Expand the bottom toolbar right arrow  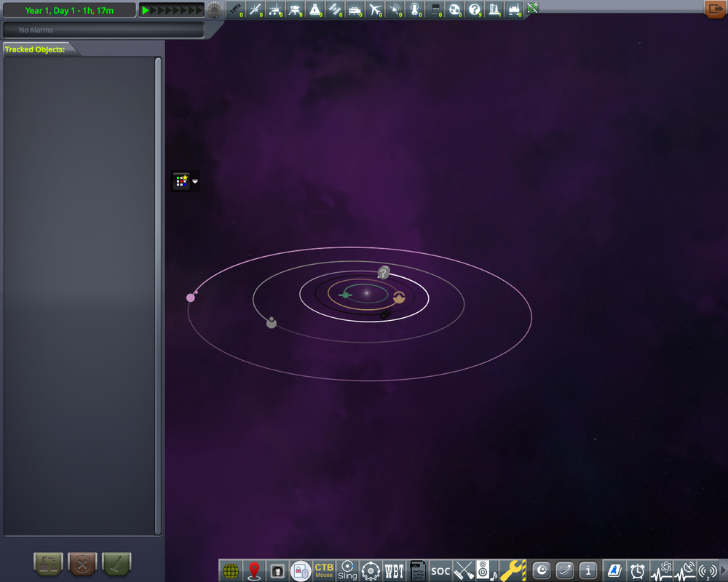click(x=723, y=571)
